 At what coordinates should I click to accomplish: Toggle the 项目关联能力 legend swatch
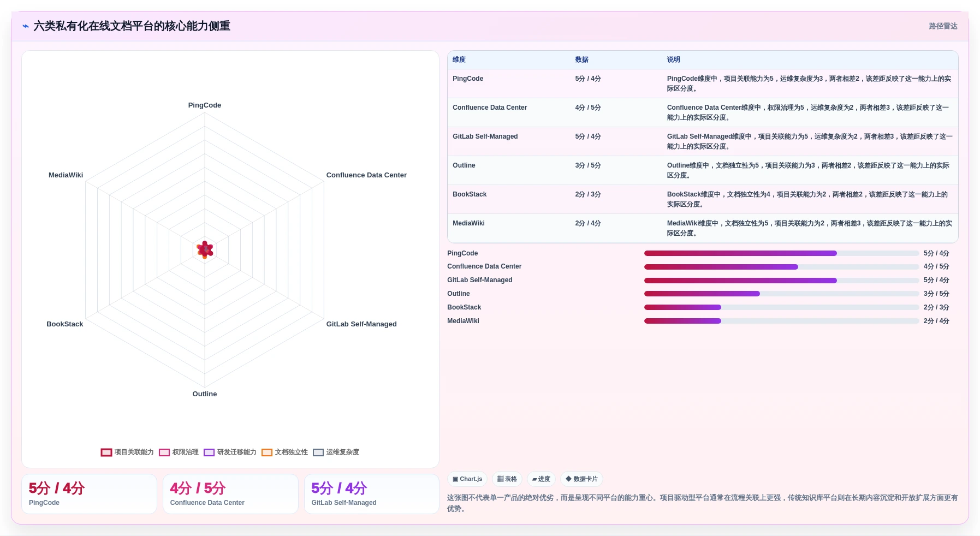106,452
